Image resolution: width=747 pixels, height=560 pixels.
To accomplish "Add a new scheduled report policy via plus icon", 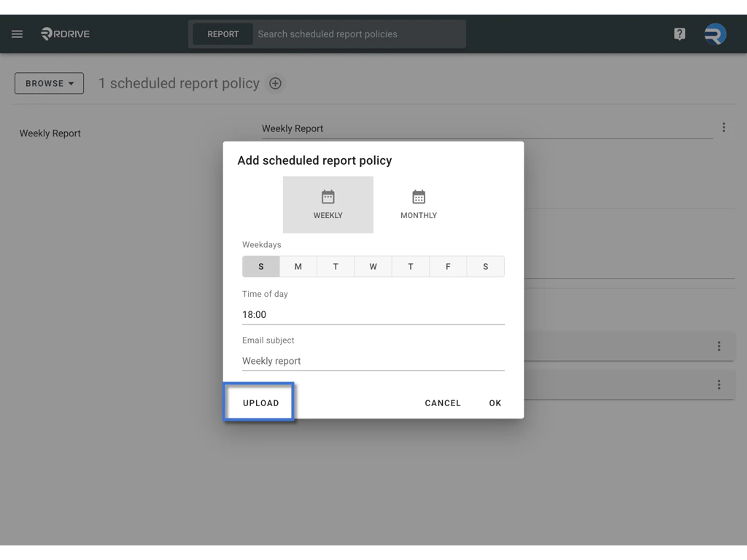I will point(275,83).
